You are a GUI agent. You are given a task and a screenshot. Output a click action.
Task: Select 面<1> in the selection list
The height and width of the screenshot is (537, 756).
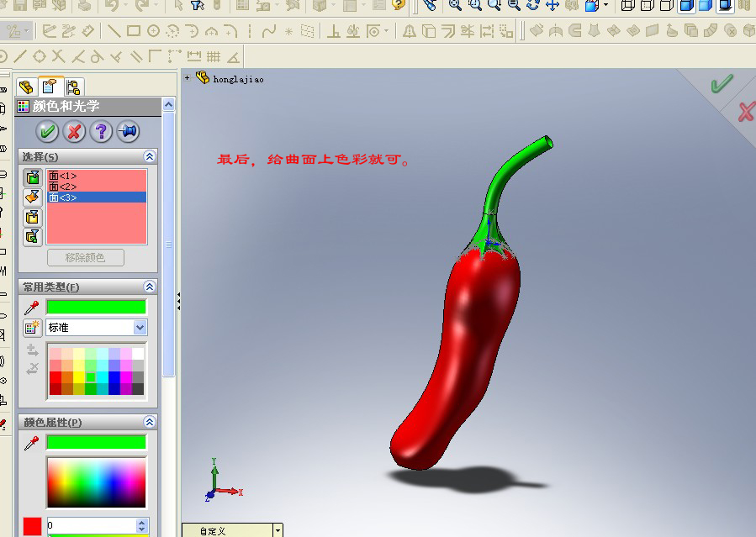point(97,176)
